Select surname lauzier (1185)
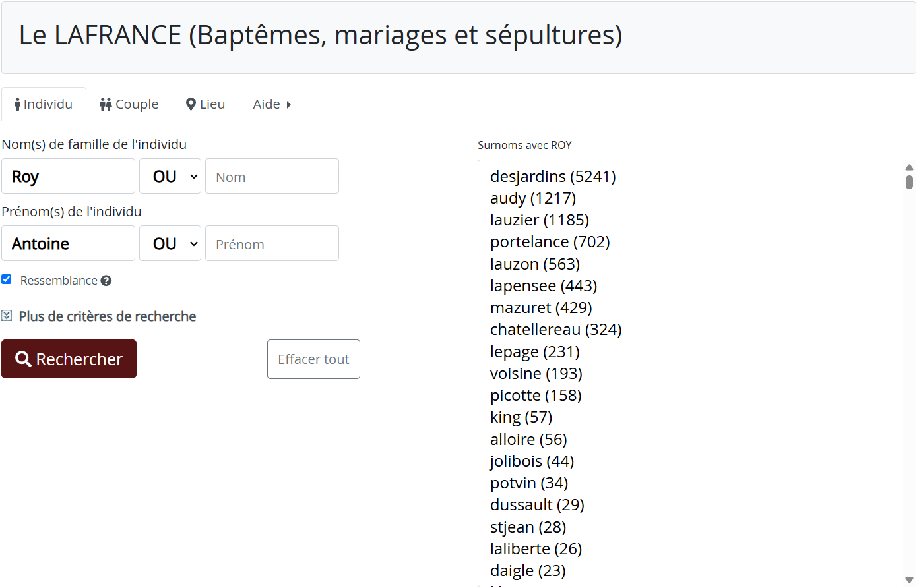Viewport: 917px width, 588px height. pyautogui.click(x=540, y=220)
